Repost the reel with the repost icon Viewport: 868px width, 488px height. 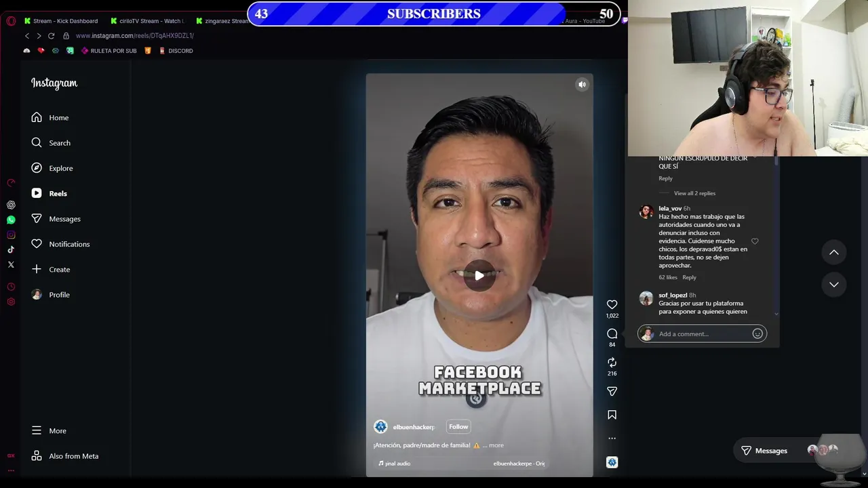[x=612, y=363]
